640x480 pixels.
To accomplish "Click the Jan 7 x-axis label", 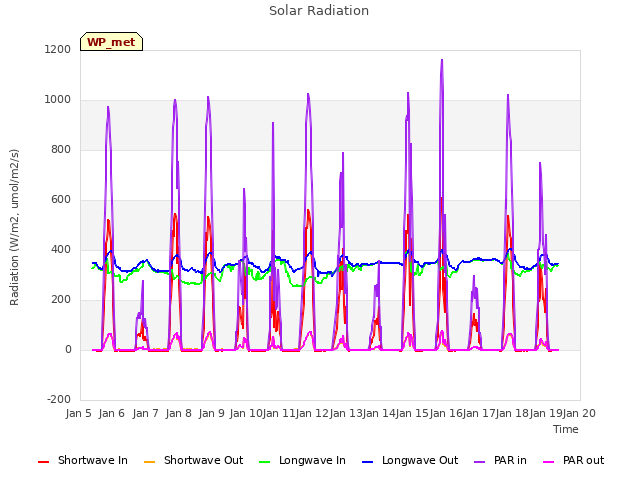I will 146,413.
